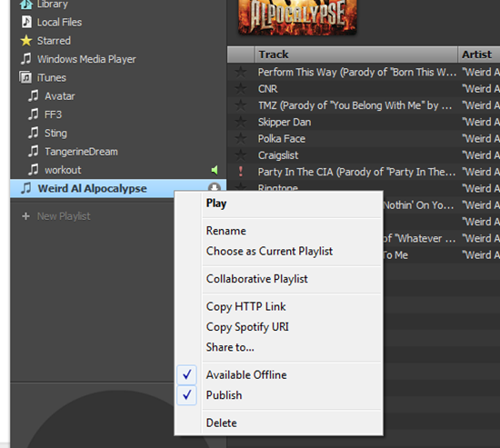Screen dimensions: 500x448
Task: Click the Alpocalypse album cover
Action: [x=297, y=16]
